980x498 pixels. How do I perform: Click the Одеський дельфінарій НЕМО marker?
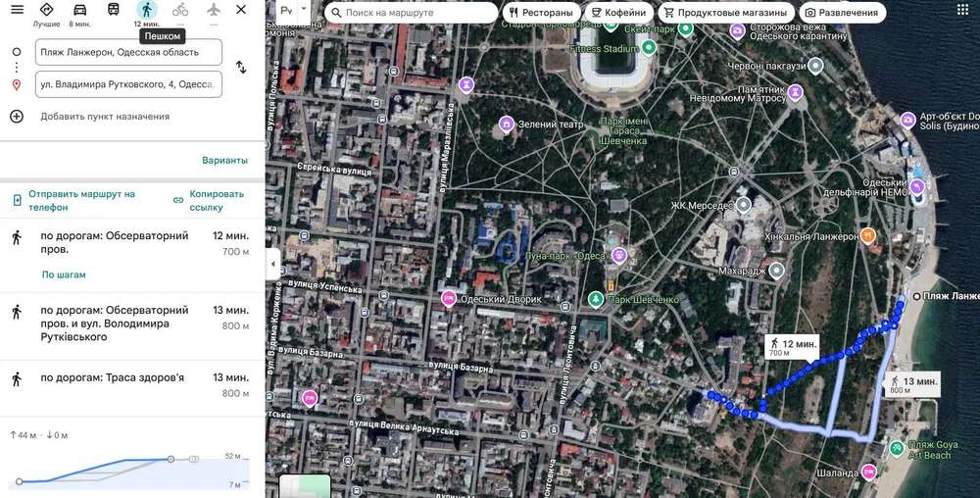pyautogui.click(x=917, y=186)
